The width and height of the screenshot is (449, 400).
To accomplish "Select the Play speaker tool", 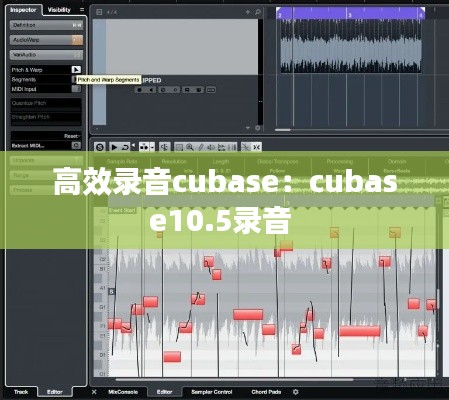I will pyautogui.click(x=211, y=147).
